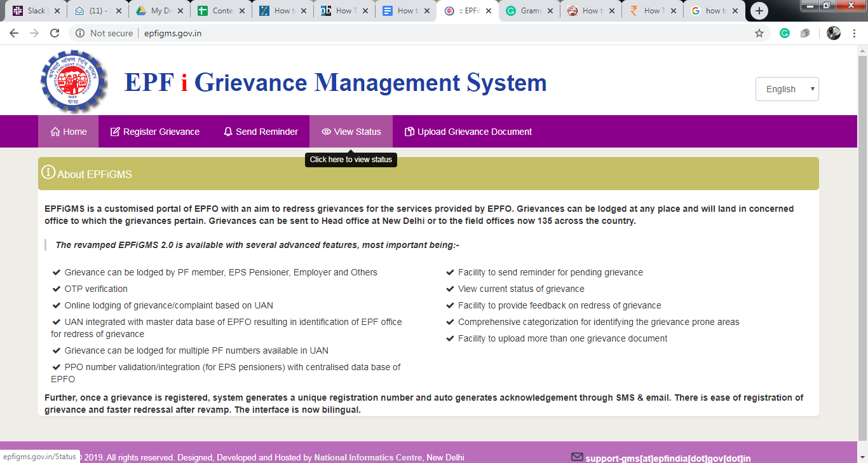Click the bell icon beside Send Reminder
This screenshot has width=868, height=463.
click(228, 132)
